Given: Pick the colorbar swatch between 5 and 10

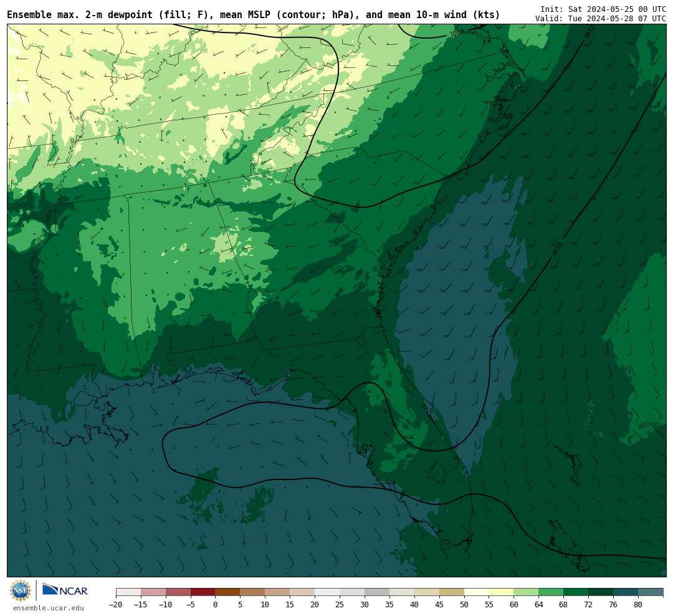Looking at the screenshot, I should click(x=253, y=592).
